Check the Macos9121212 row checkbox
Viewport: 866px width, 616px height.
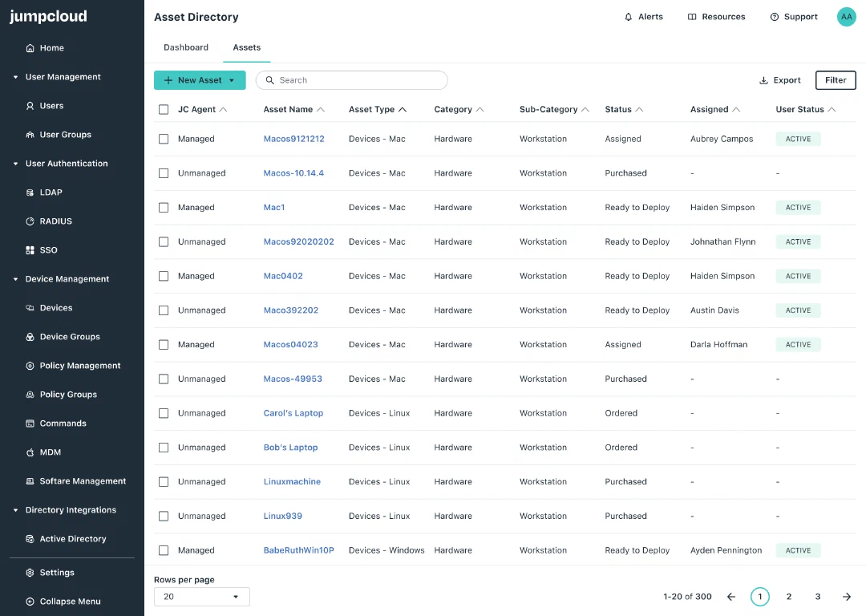click(x=164, y=139)
